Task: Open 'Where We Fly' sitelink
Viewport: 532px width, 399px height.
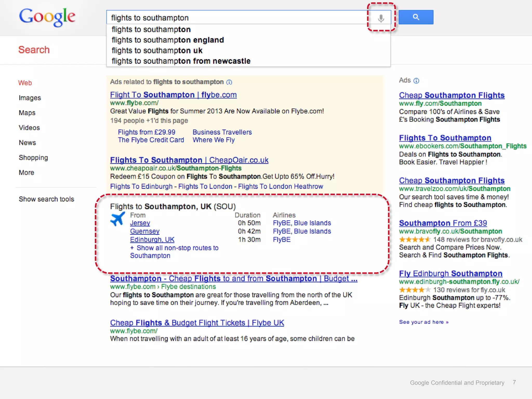Action: click(214, 140)
